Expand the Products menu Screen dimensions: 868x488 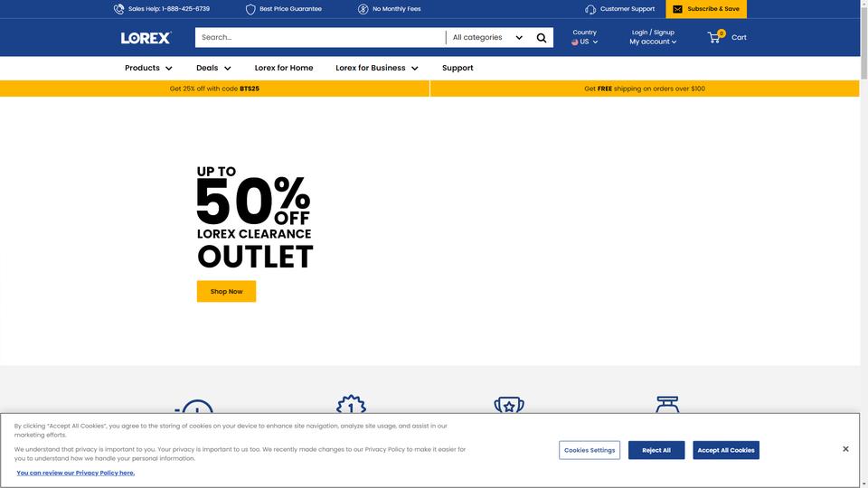point(148,68)
